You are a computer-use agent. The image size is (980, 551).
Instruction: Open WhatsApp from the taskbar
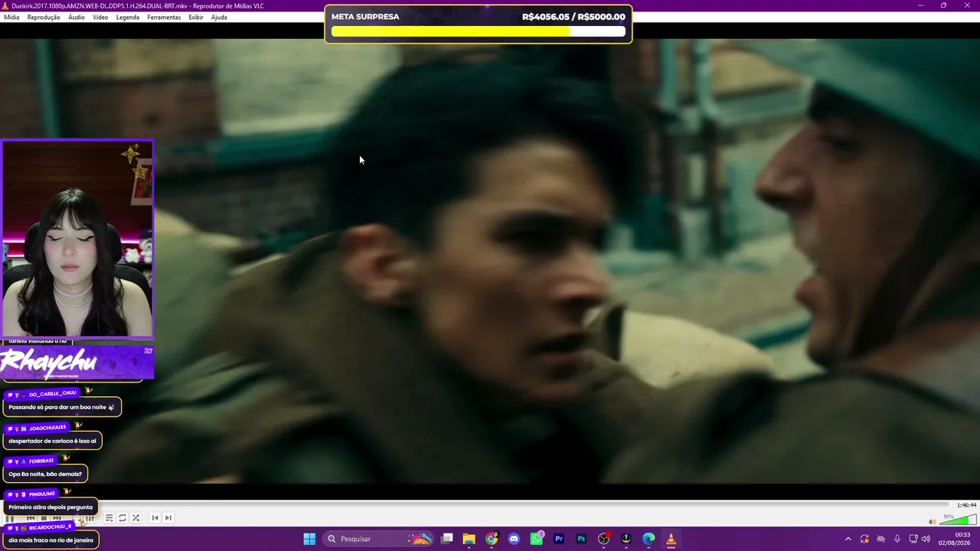click(x=536, y=539)
